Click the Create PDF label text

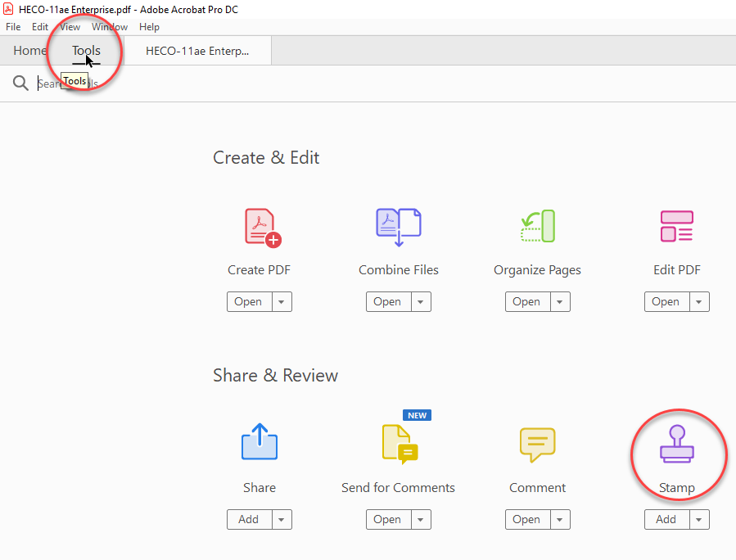click(x=259, y=270)
